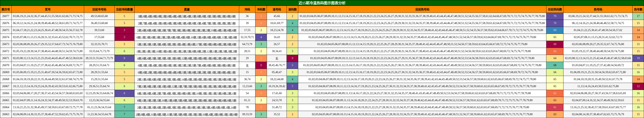Click hot count 69 in row 26075
644x118 pixels.
555,30
